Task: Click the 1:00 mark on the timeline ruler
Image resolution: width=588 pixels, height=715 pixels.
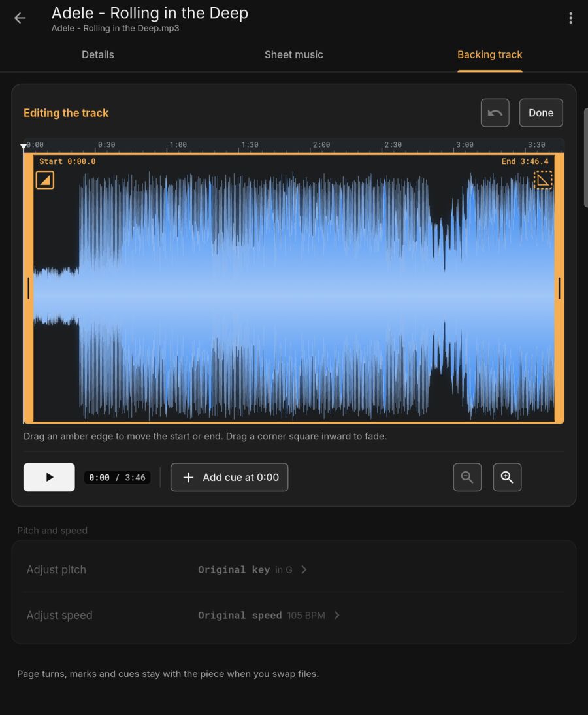Action: pos(178,145)
